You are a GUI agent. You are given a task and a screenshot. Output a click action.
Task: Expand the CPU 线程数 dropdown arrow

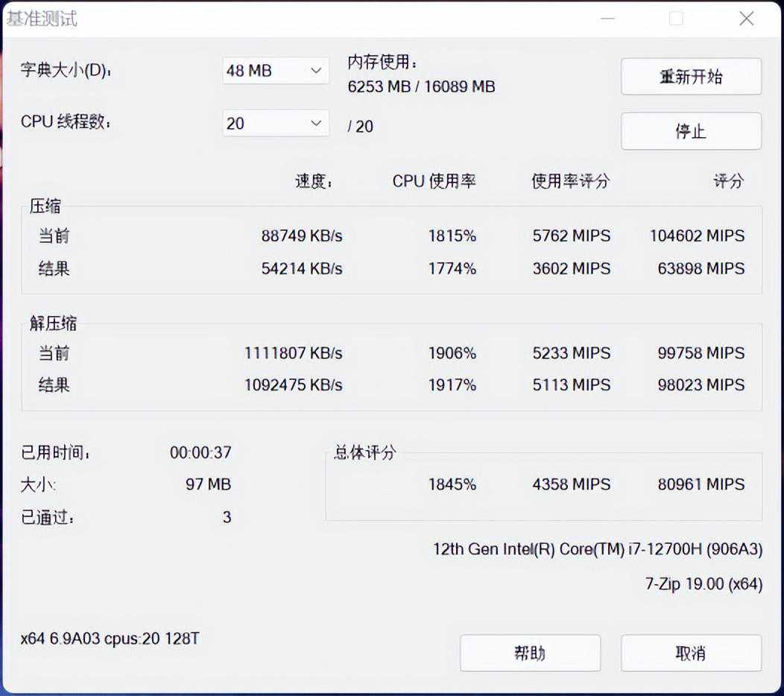pyautogui.click(x=315, y=123)
